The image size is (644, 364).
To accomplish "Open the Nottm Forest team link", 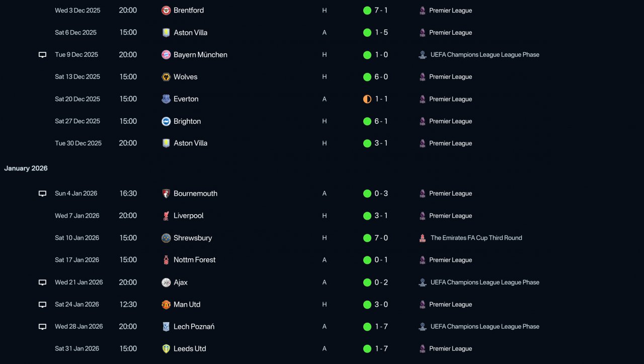I will 194,260.
